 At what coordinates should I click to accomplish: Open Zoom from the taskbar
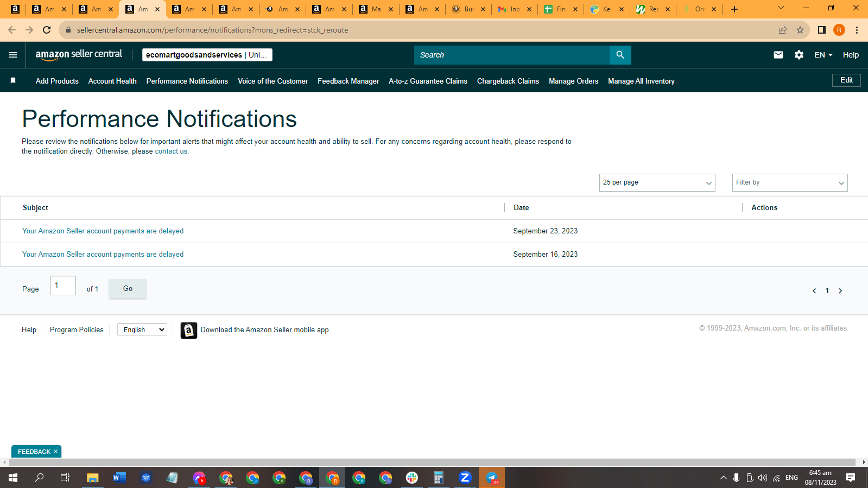point(465,478)
